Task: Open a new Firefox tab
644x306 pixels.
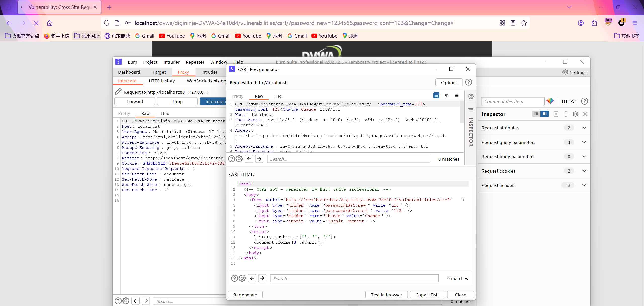Action: (x=109, y=7)
